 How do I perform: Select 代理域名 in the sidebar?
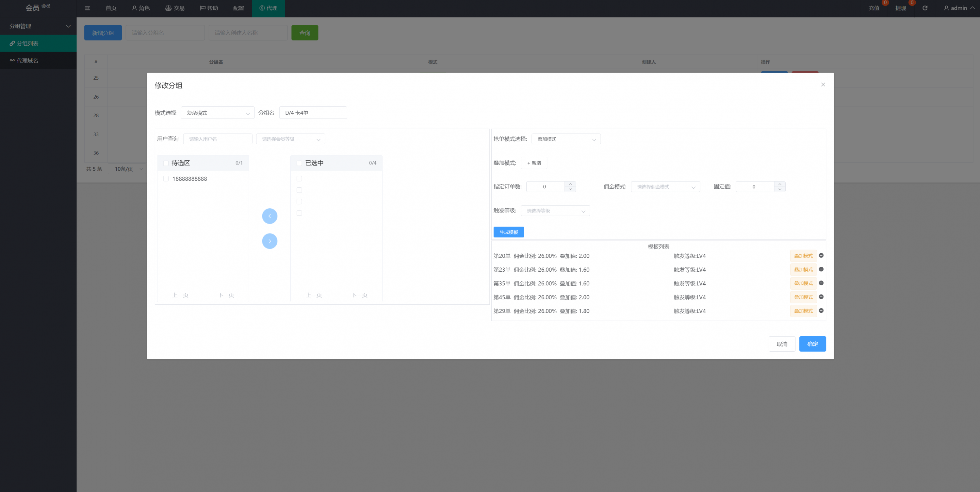pos(27,60)
